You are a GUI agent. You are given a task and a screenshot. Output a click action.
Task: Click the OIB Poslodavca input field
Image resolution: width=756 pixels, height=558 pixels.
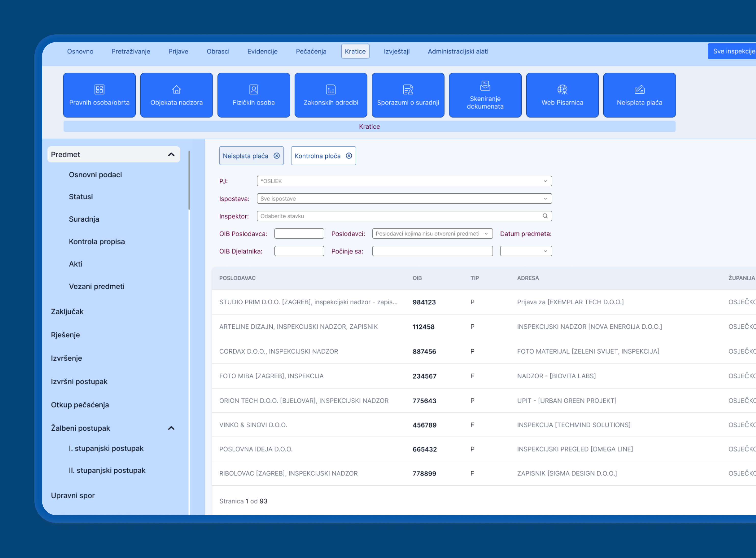299,233
